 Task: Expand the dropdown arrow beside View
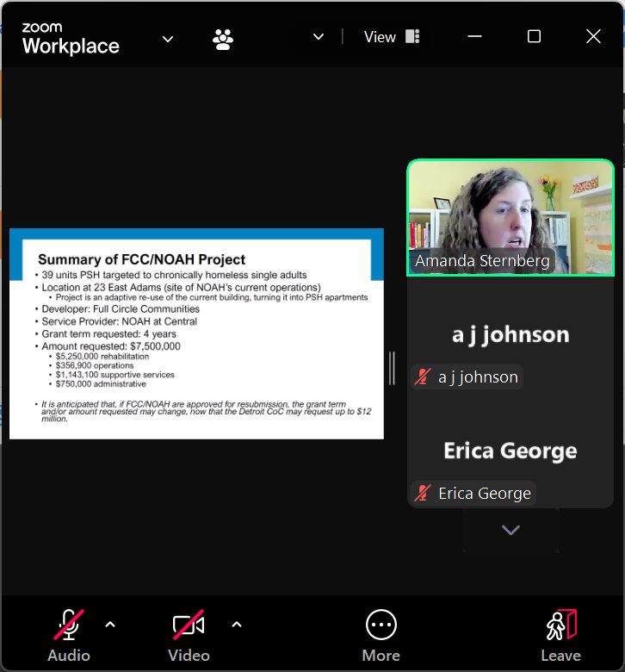click(x=319, y=37)
